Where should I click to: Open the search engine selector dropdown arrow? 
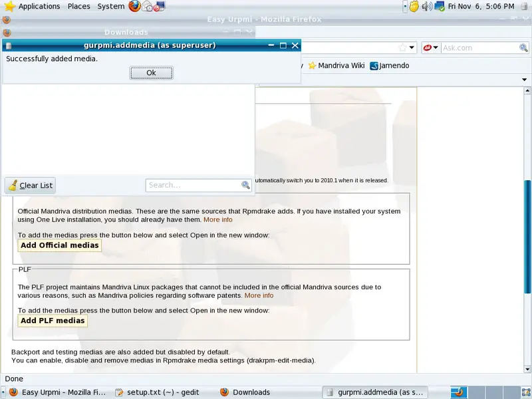(x=436, y=48)
